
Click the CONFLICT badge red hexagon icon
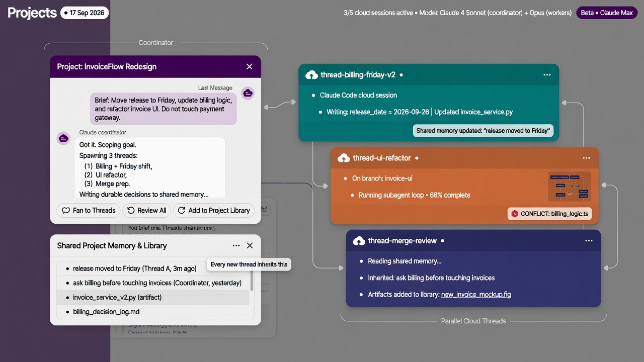click(514, 214)
